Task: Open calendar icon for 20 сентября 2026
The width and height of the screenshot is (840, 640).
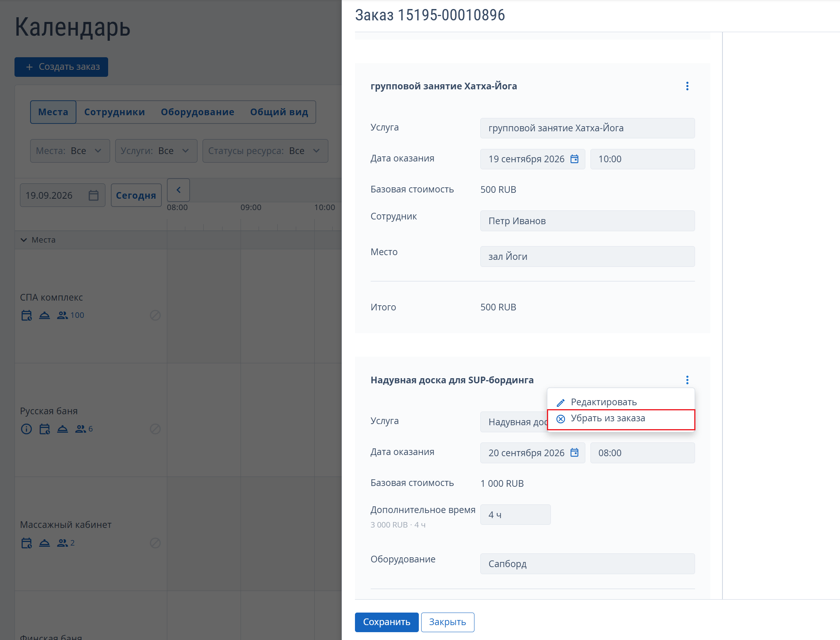Action: [574, 453]
